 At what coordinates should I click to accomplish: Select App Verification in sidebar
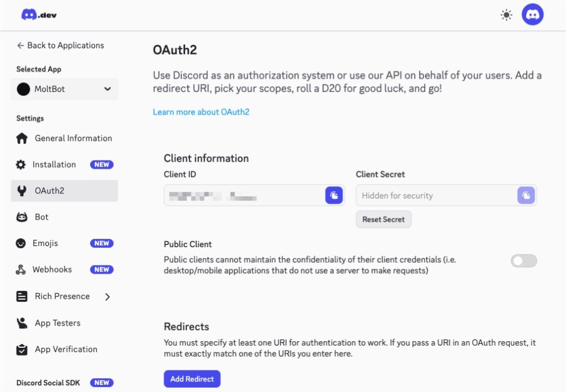66,349
